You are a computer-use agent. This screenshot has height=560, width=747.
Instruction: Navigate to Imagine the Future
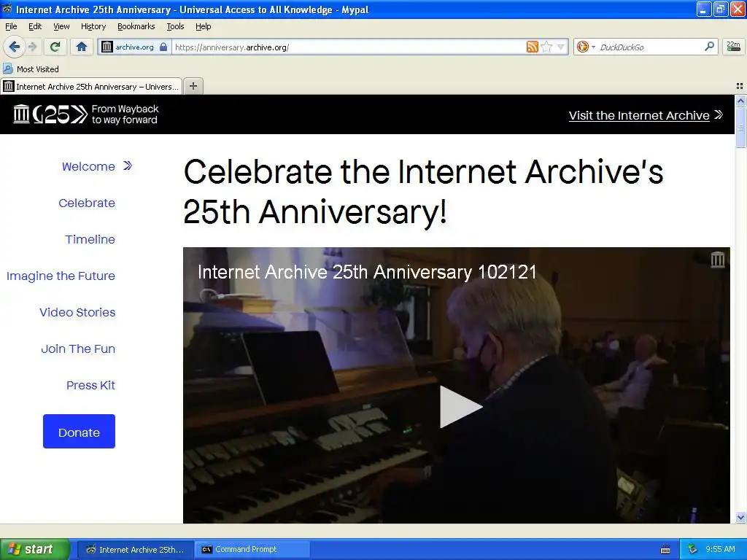point(61,276)
